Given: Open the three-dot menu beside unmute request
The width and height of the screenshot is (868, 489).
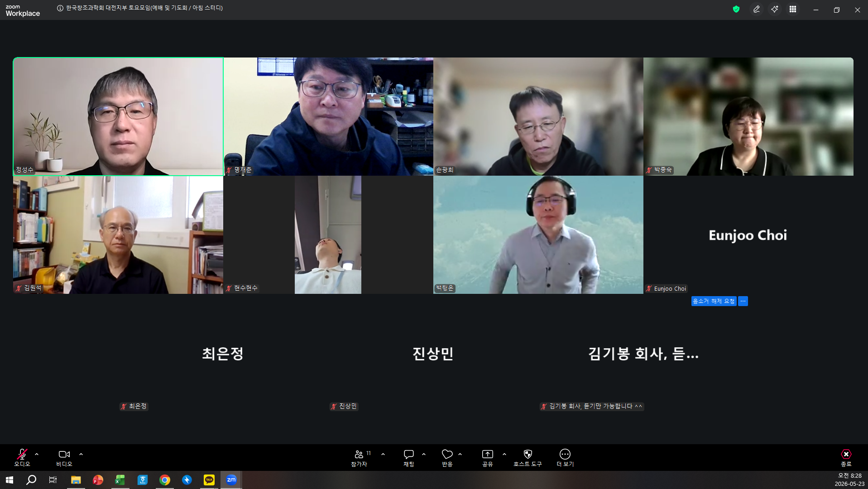Looking at the screenshot, I should coord(743,301).
